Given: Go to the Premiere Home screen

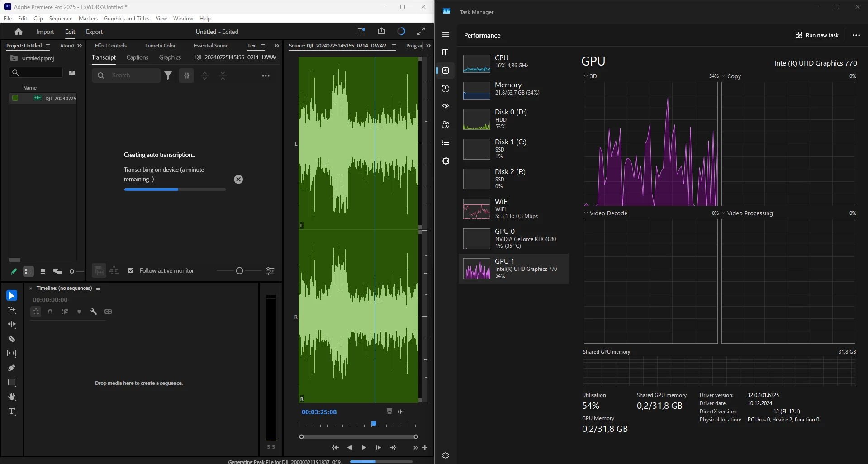Looking at the screenshot, I should [19, 32].
